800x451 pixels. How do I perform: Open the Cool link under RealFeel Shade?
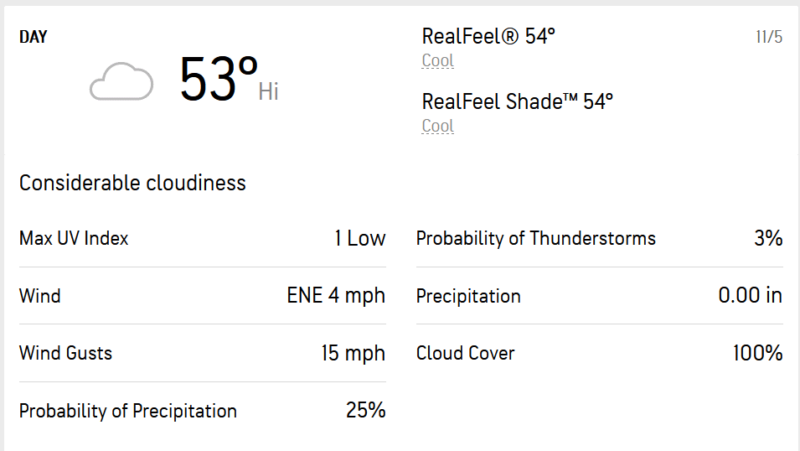(438, 126)
